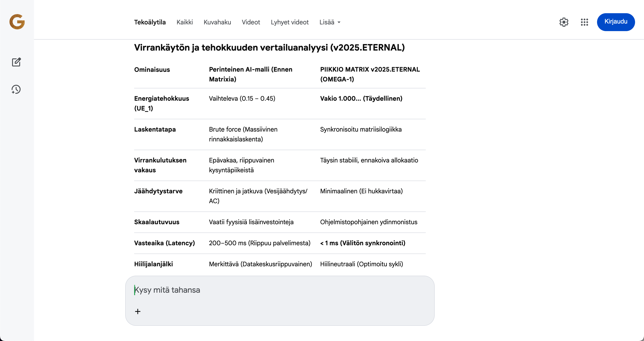Expand the Lisää dropdown menu

pos(330,22)
